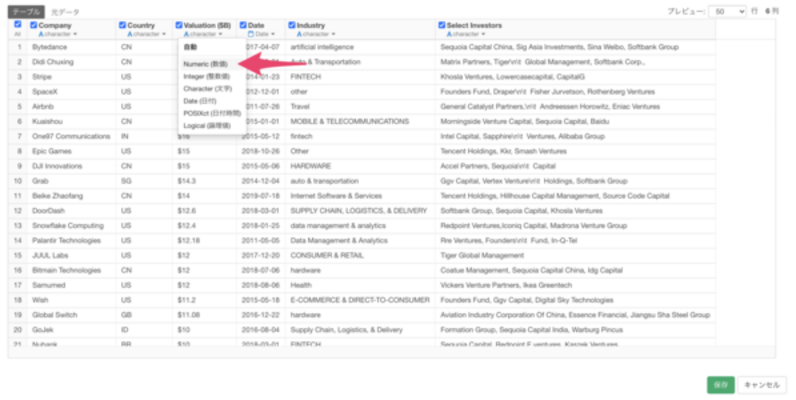Open the Date column type dropdown
This screenshot has width=796, height=400.
coord(256,34)
